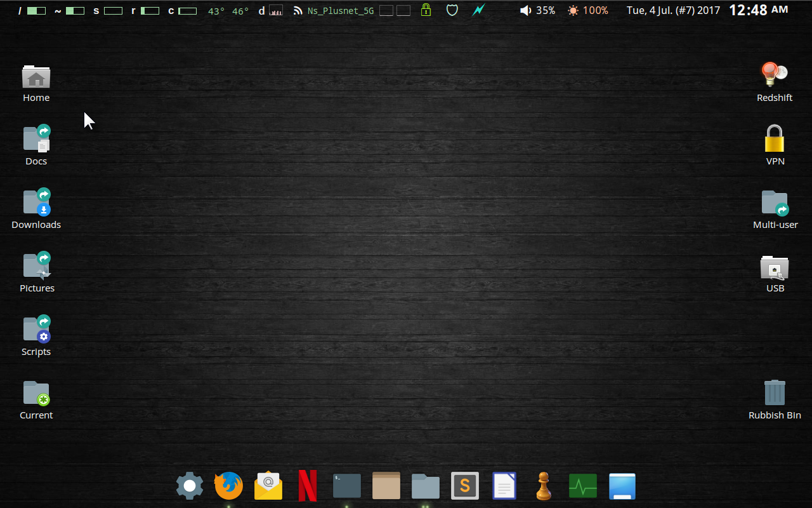This screenshot has height=508, width=812.
Task: Open the system monitor from the dock
Action: 582,486
